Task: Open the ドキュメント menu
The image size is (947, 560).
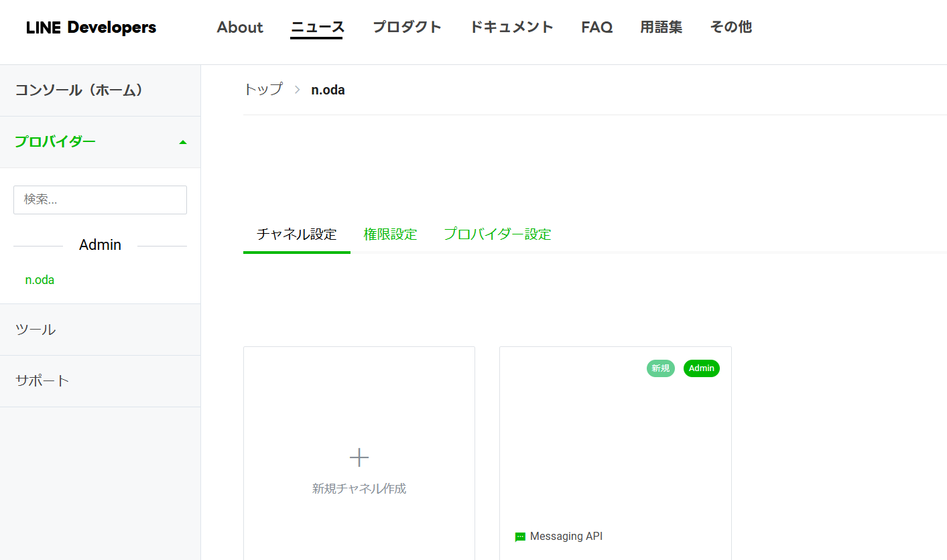Action: (511, 27)
